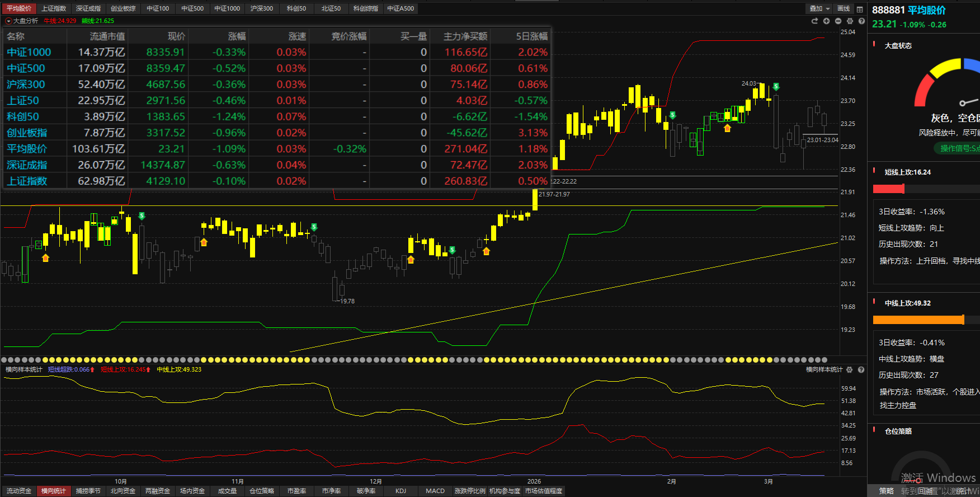980x497 pixels.
Task: Click 中证1000 in the index table
Action: click(x=29, y=52)
